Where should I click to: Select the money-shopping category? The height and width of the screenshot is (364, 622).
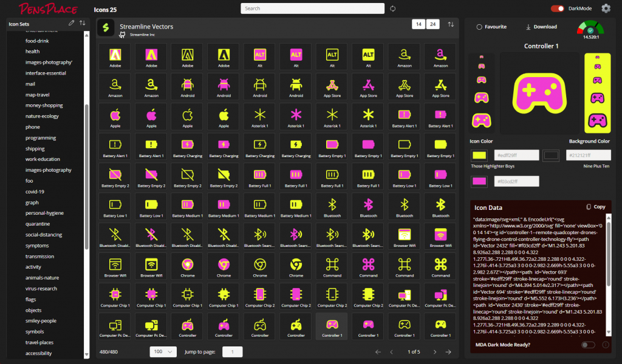point(44,106)
